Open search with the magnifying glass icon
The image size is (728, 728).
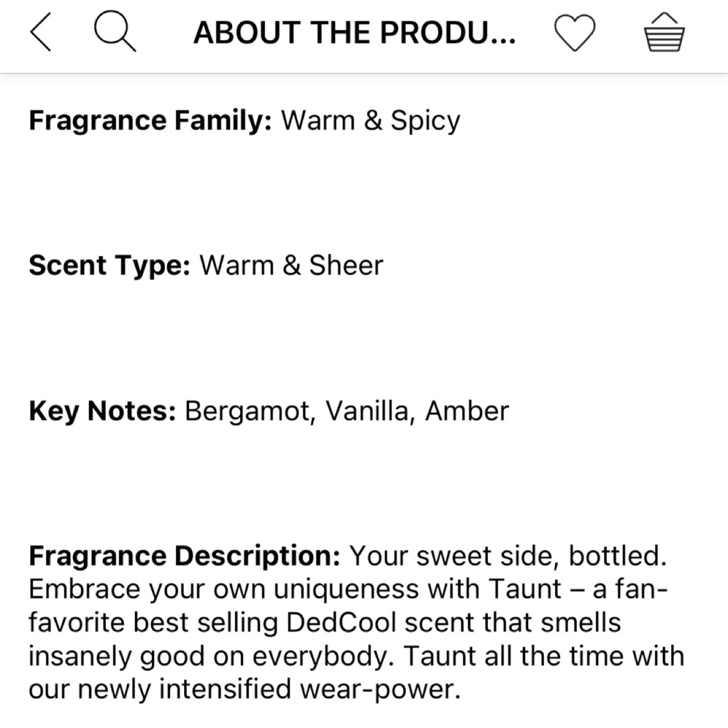(115, 32)
